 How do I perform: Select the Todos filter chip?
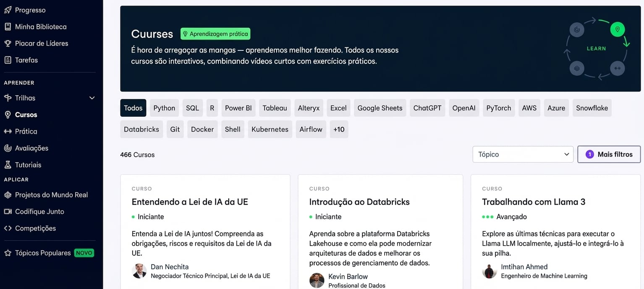(x=133, y=108)
